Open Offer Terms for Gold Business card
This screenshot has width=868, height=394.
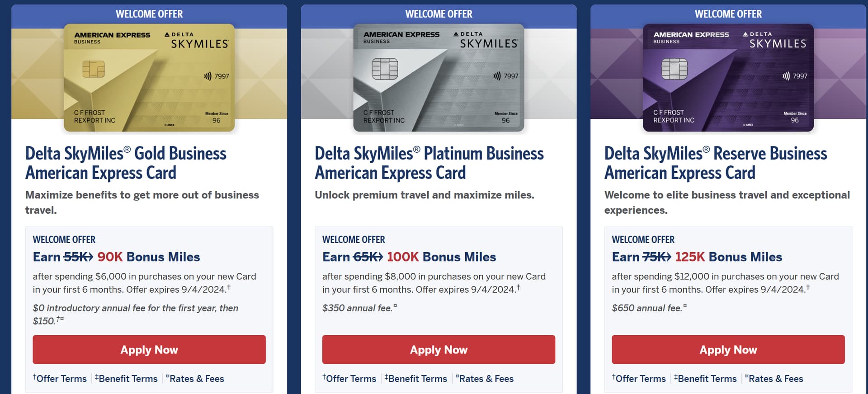[x=61, y=379]
